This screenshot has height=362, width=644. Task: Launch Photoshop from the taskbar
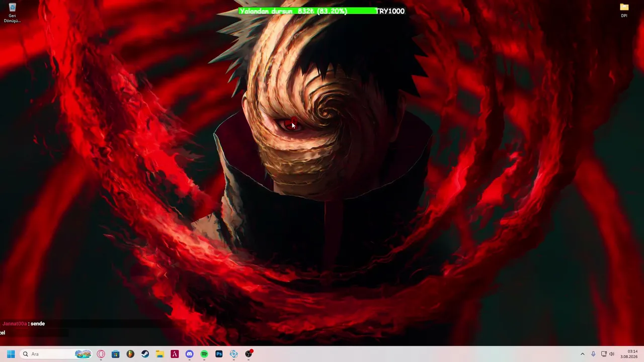[x=219, y=354]
